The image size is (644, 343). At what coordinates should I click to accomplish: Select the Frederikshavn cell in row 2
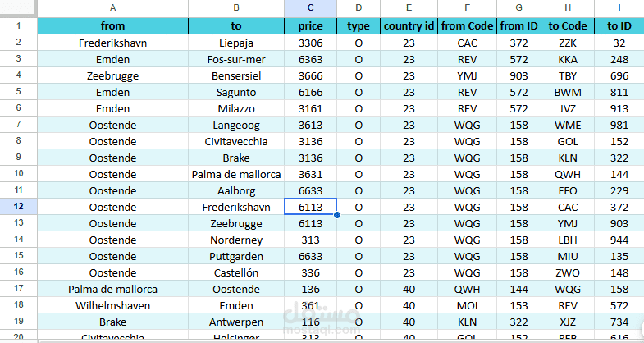coord(112,43)
